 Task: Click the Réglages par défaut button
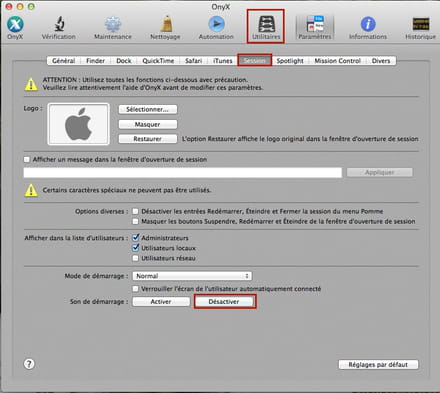pos(378,364)
